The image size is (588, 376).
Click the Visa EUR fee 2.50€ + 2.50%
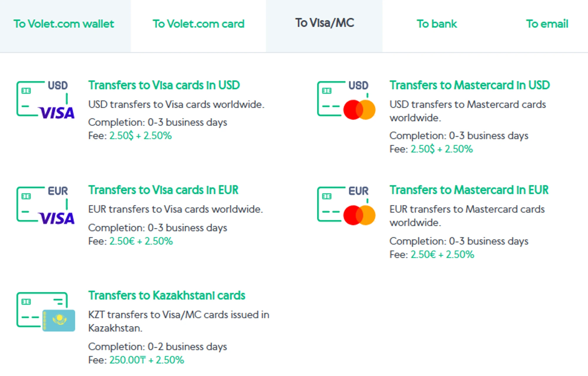141,241
